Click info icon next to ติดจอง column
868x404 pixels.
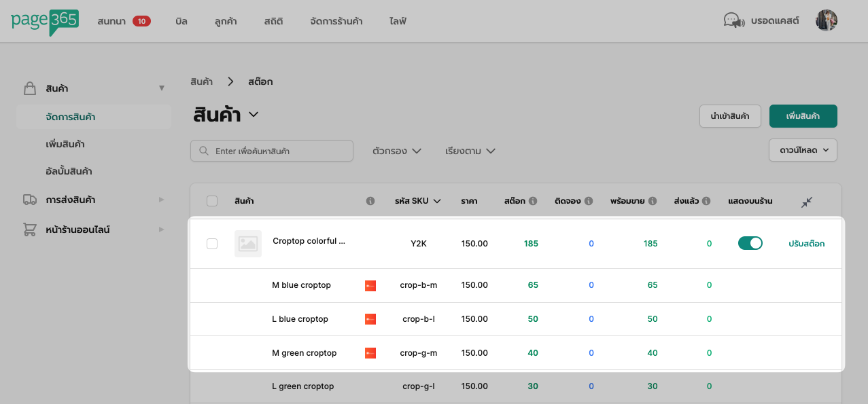point(589,202)
